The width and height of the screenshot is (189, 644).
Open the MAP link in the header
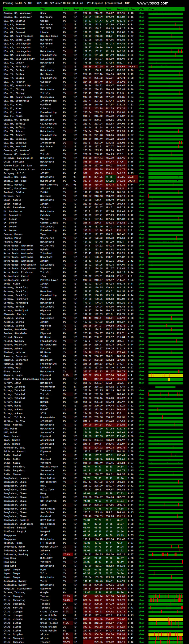tap(127, 3)
